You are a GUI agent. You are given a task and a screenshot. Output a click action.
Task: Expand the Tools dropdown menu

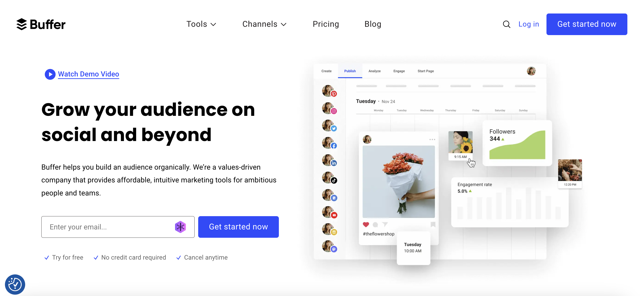tap(201, 24)
